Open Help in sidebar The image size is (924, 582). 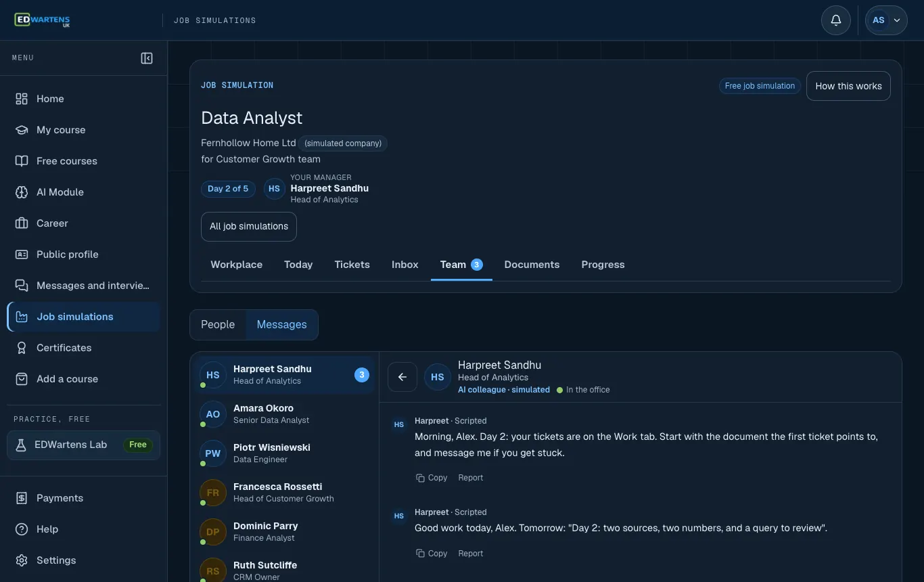pyautogui.click(x=84, y=529)
